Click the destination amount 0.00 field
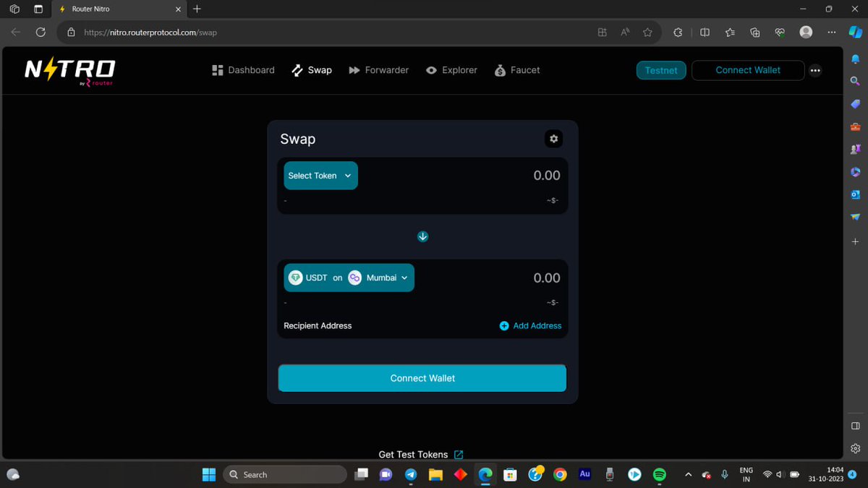The width and height of the screenshot is (868, 488). pyautogui.click(x=547, y=278)
